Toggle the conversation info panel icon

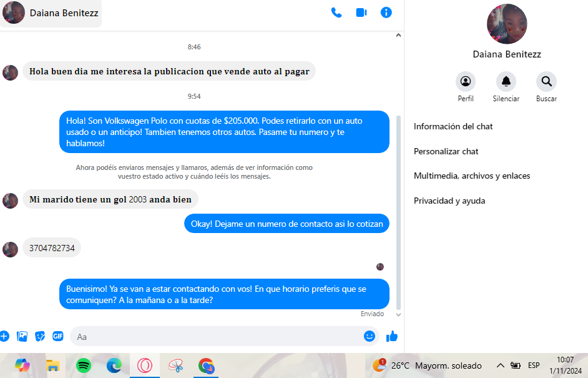click(386, 12)
